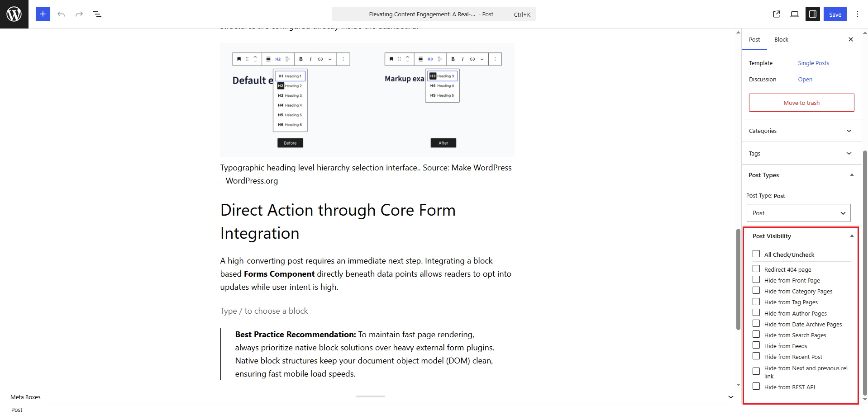Close the settings sidebar
Viewport: 868px width, 415px height.
pos(851,39)
